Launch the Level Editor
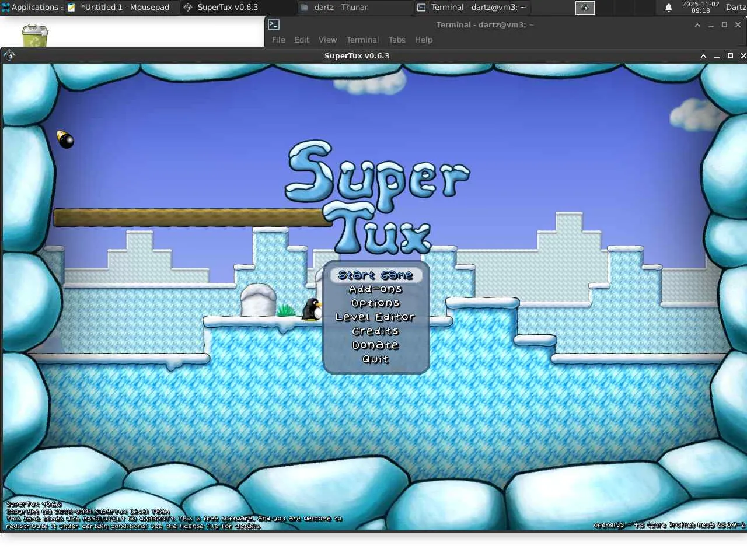 point(375,317)
